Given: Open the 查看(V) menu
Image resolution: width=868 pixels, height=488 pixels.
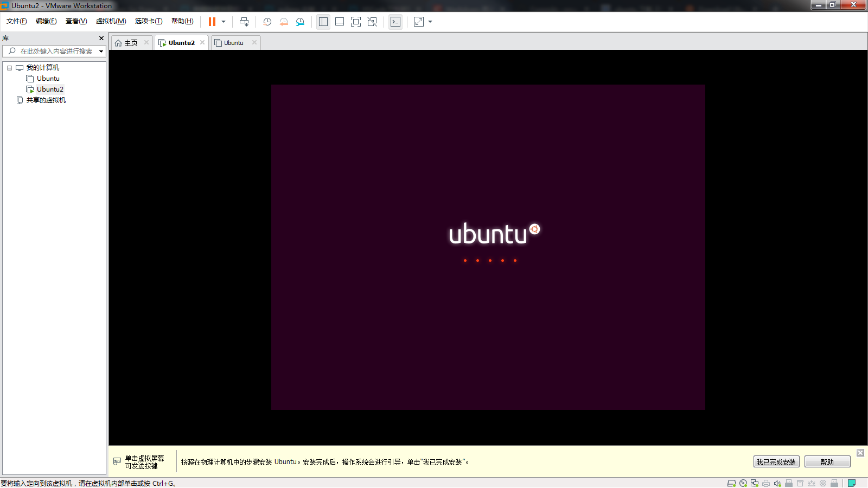Looking at the screenshot, I should tap(76, 21).
